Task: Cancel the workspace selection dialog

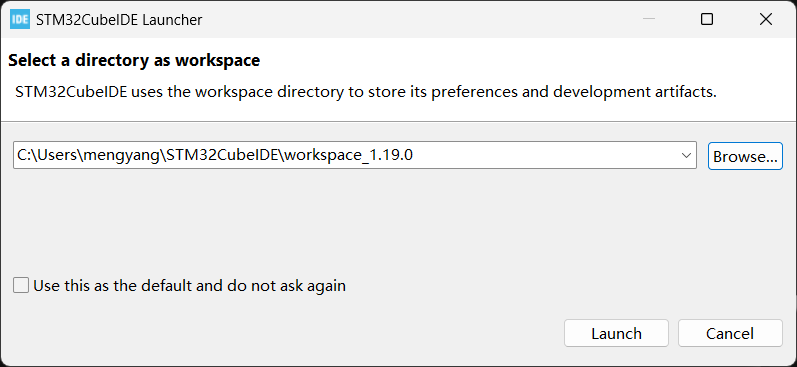Action: pos(730,333)
